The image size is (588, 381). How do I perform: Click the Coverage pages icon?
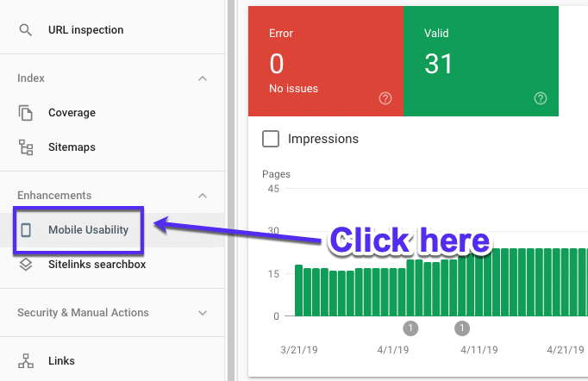26,113
